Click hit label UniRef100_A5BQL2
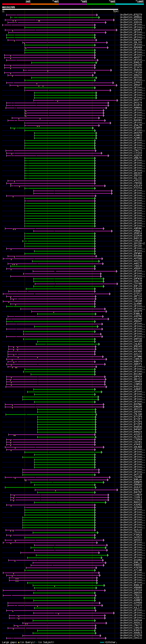Image resolution: width=146 pixels, height=644 pixels. [131, 231]
